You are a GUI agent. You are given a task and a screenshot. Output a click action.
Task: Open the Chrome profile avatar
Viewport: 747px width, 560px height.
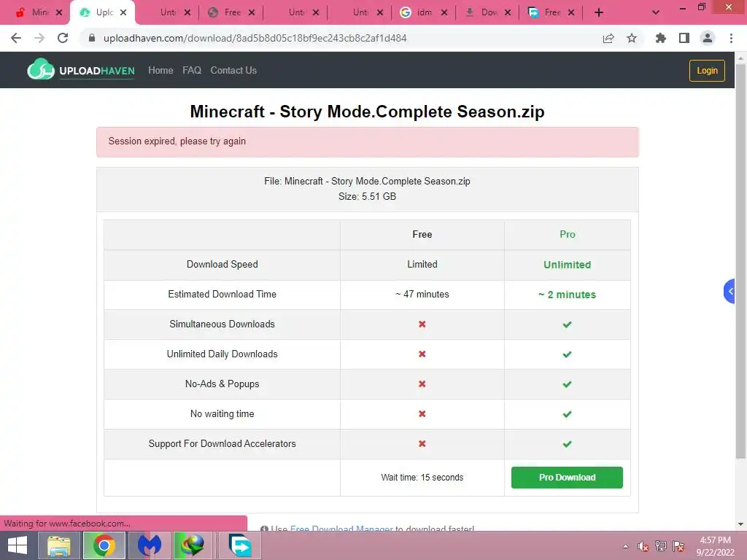[x=708, y=38]
